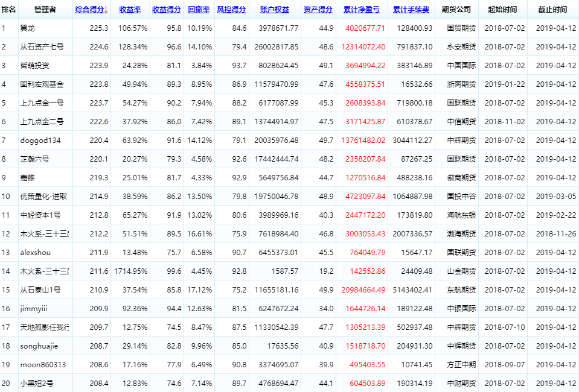This screenshot has height=392, width=579.
Task: Select manager 小黑妞2号
Action: (x=37, y=384)
